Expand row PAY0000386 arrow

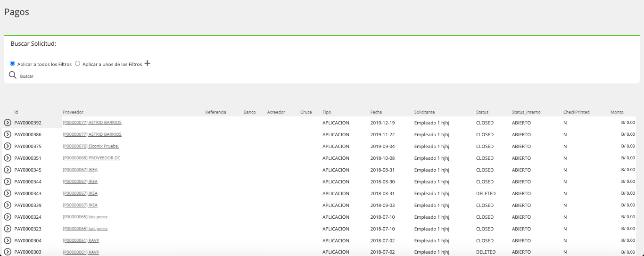(x=8, y=134)
